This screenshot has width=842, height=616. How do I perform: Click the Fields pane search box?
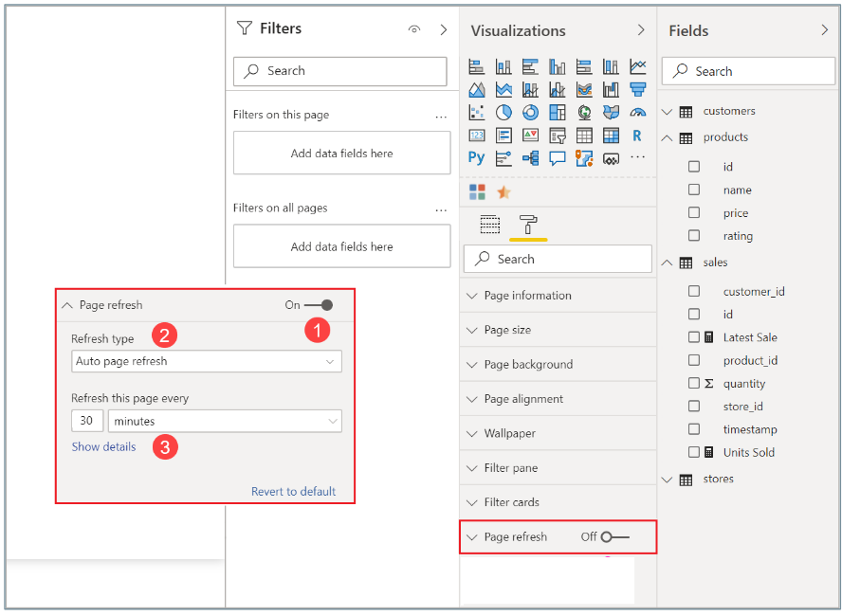[748, 71]
